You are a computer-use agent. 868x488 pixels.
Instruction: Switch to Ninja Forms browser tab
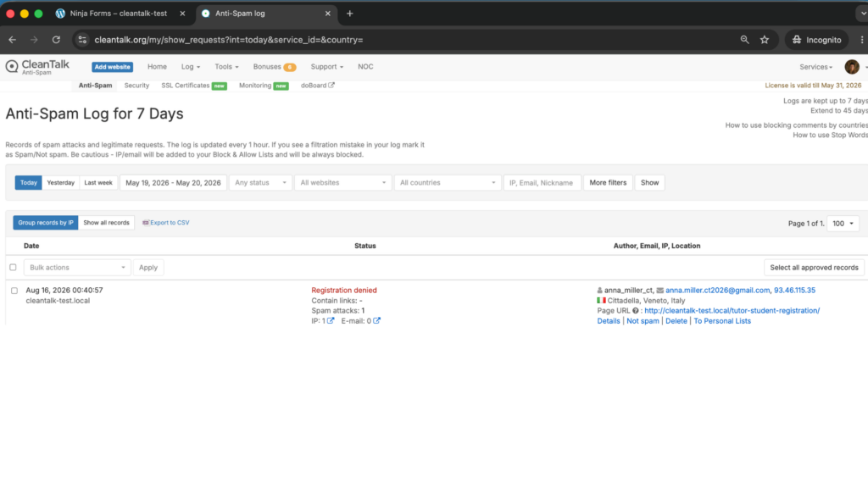(120, 14)
